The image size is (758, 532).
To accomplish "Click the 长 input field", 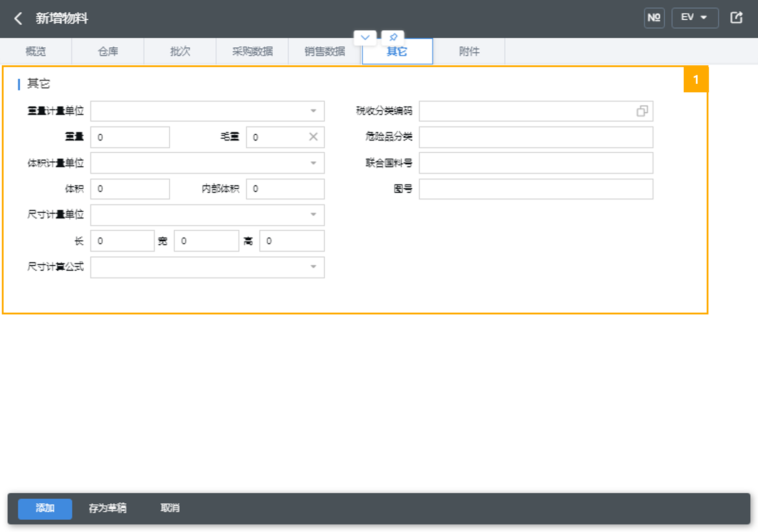I will tap(123, 241).
